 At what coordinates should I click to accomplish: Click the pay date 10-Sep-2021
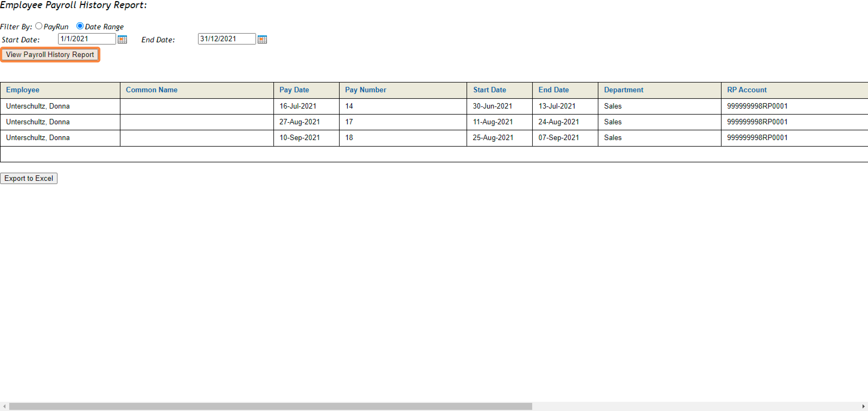pyautogui.click(x=299, y=138)
